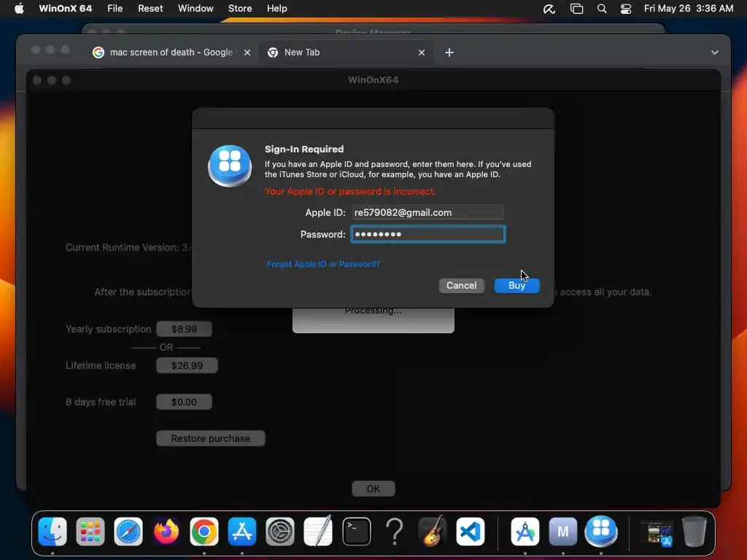Open Spotlight search in menu bar
747x560 pixels.
[602, 9]
